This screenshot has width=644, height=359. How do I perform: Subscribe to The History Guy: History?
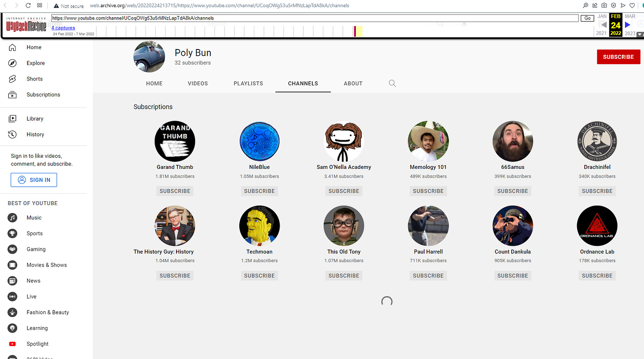(175, 275)
